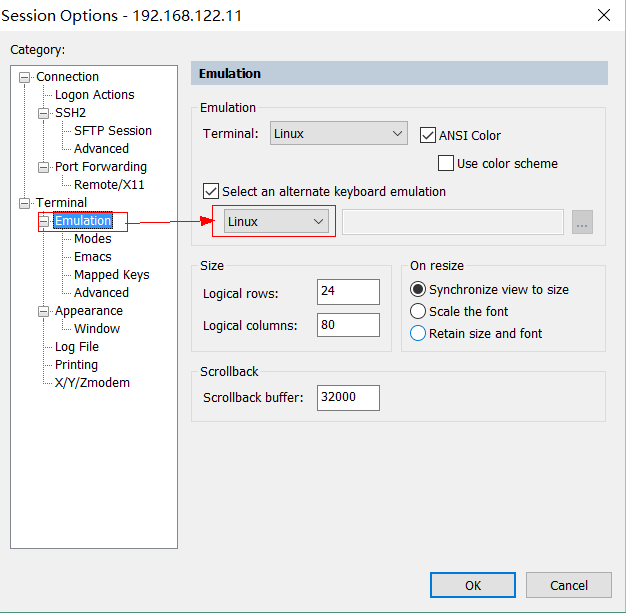
Task: Open the Terminal type dropdown
Action: pos(339,133)
